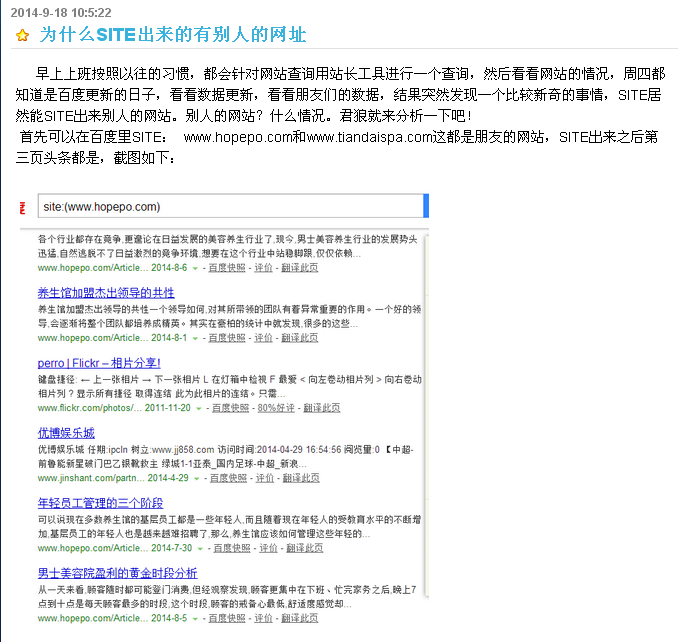Click 评价 on the 2014-8-6 result
The image size is (682, 642).
coord(263,268)
